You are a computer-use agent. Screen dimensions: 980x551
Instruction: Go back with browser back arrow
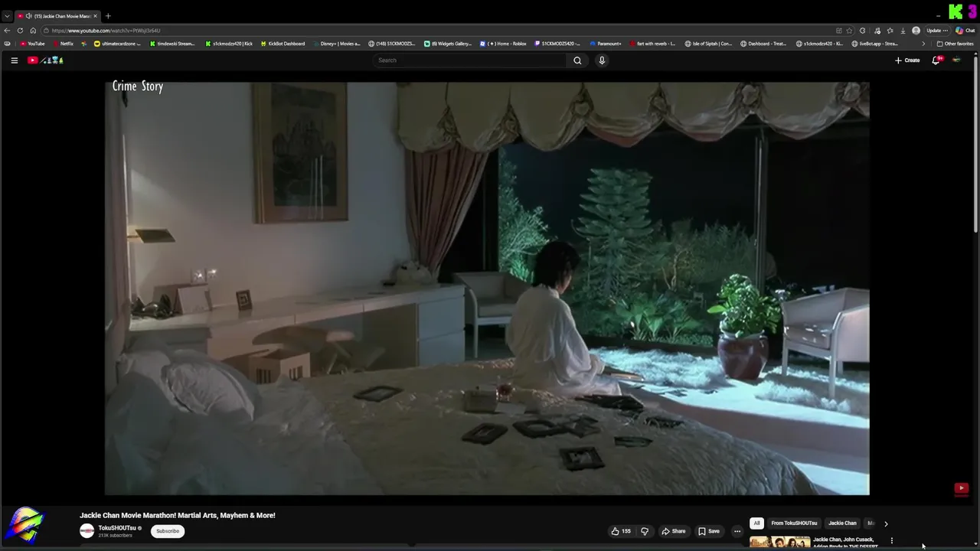7,31
